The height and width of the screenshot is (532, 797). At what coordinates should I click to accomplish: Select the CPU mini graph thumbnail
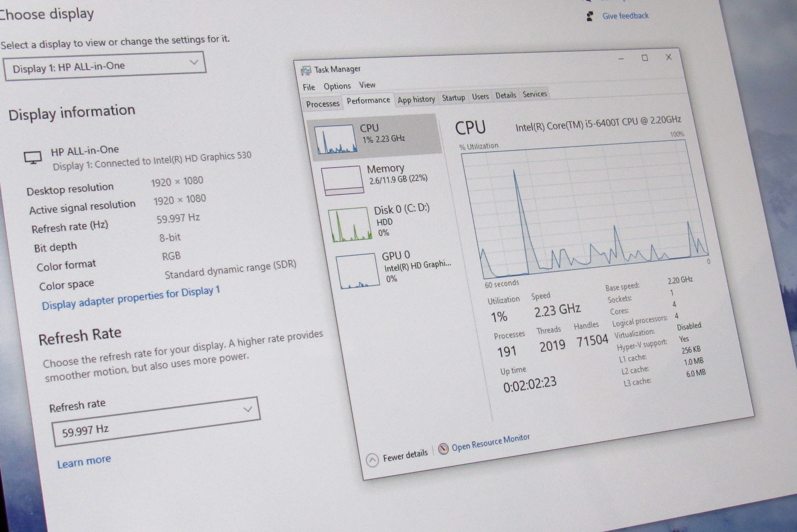pos(335,140)
